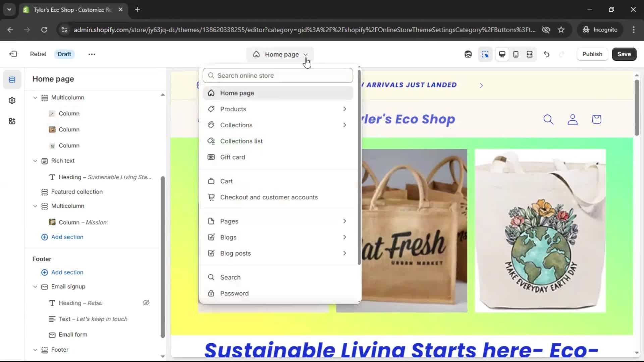644x362 pixels.
Task: Open the shopping cart icon in preview
Action: click(596, 119)
